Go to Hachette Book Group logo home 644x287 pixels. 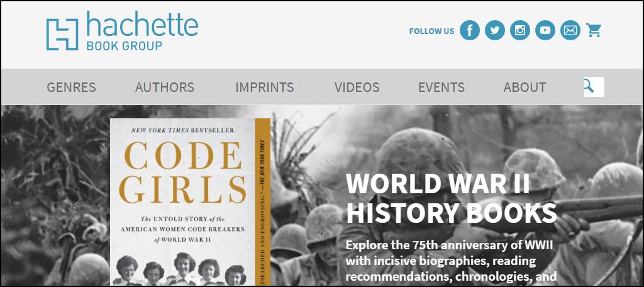123,31
